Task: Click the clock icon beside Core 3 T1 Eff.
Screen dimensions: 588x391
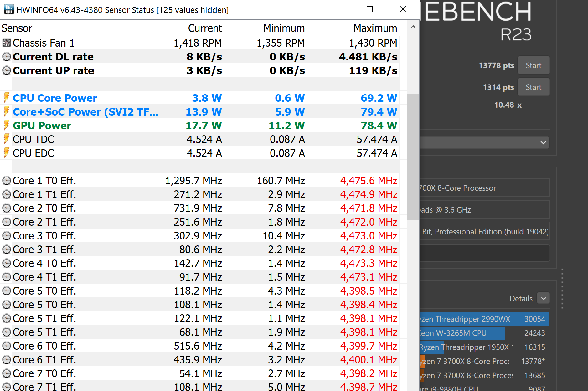Action: [6, 250]
